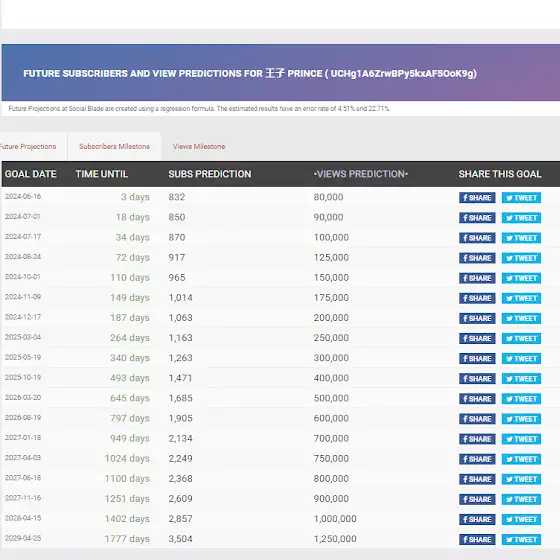Click the '1777 days' time cell
This screenshot has width=560, height=560.
[x=127, y=539]
